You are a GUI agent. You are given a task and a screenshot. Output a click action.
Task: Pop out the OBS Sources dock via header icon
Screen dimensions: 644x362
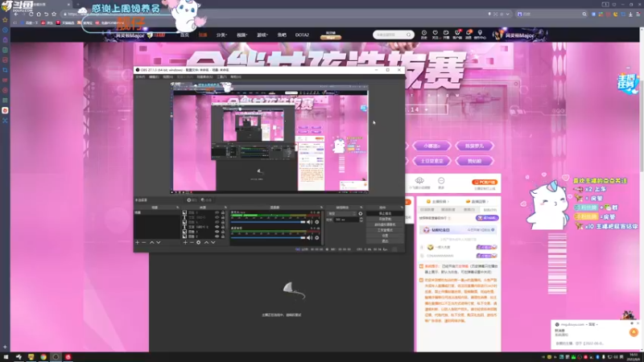pyautogui.click(x=225, y=208)
